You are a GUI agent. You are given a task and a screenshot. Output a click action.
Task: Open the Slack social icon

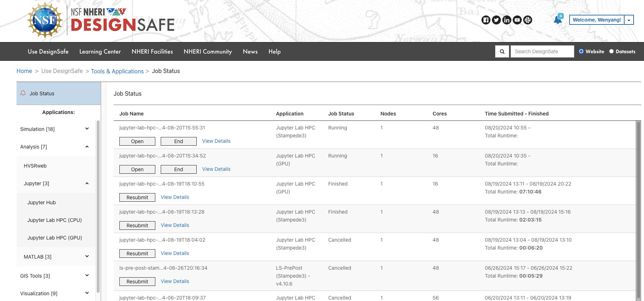click(x=527, y=20)
